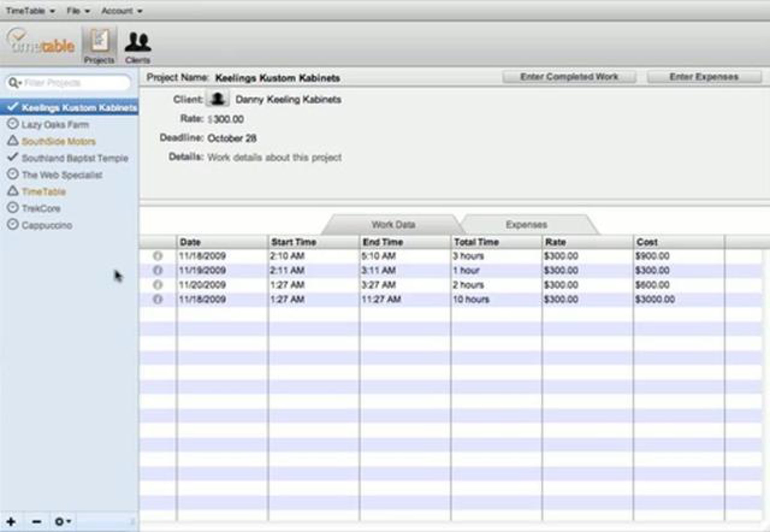Screen dimensions: 770x532
Task: Click the remove project minus icon
Action: click(37, 521)
